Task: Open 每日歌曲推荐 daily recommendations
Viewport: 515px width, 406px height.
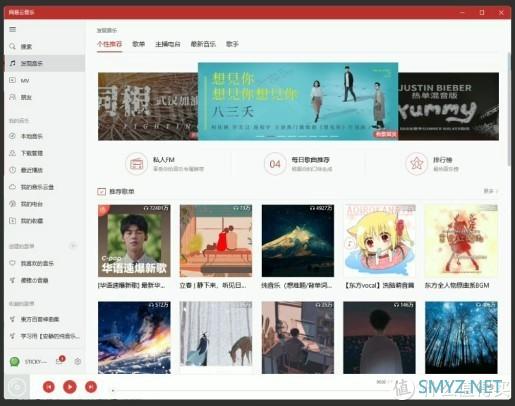Action: [x=298, y=164]
